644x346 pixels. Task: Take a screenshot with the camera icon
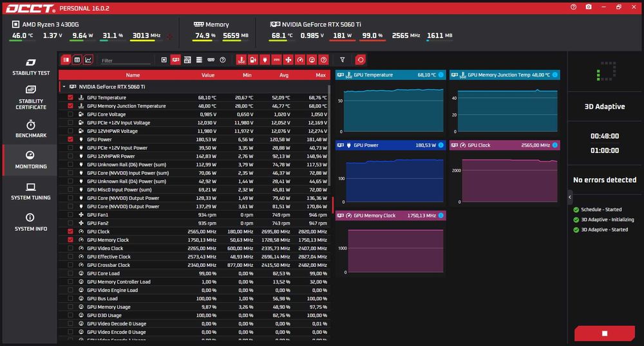pos(589,7)
